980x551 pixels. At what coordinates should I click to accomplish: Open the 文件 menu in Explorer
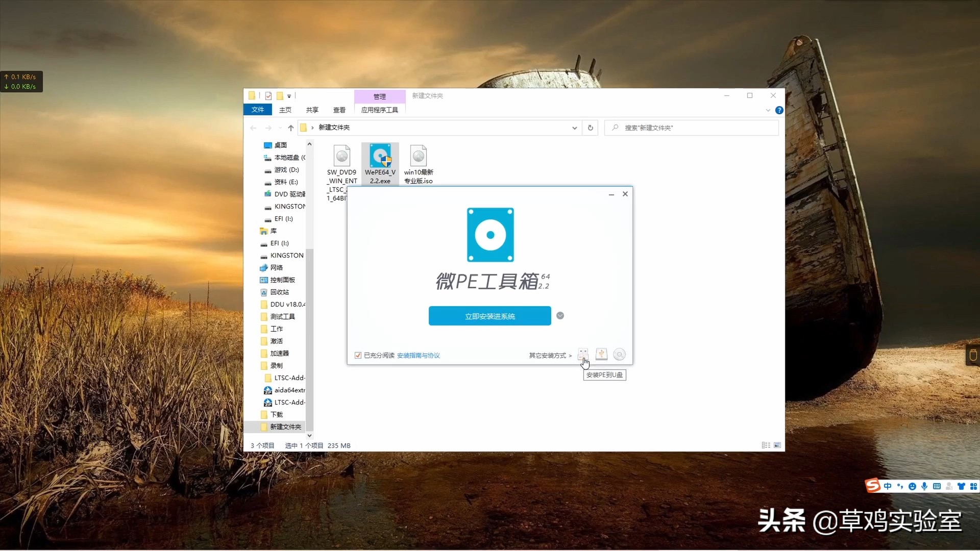coord(258,110)
